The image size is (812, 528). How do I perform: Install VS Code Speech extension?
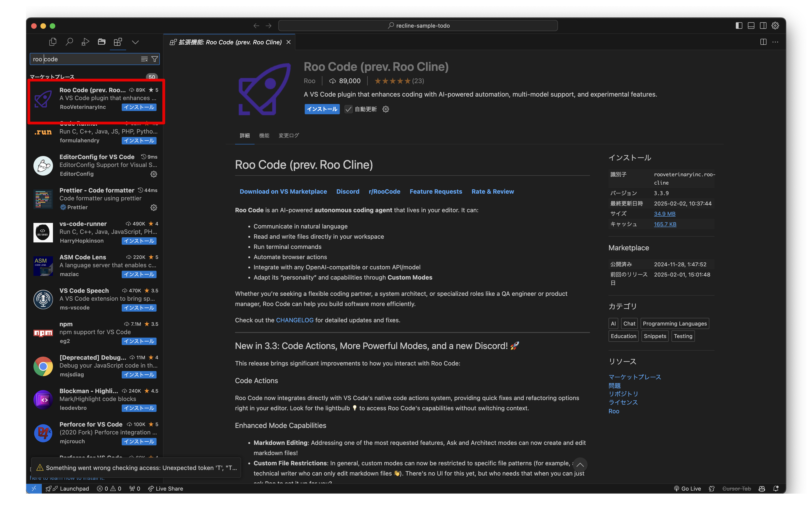click(x=139, y=308)
